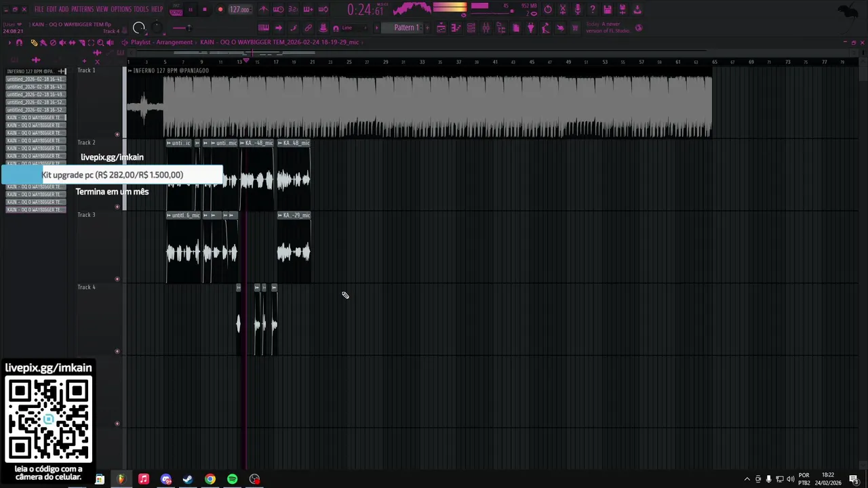Screen dimensions: 868x488
Task: Mute Track 1 using its dot
Action: [x=117, y=134]
